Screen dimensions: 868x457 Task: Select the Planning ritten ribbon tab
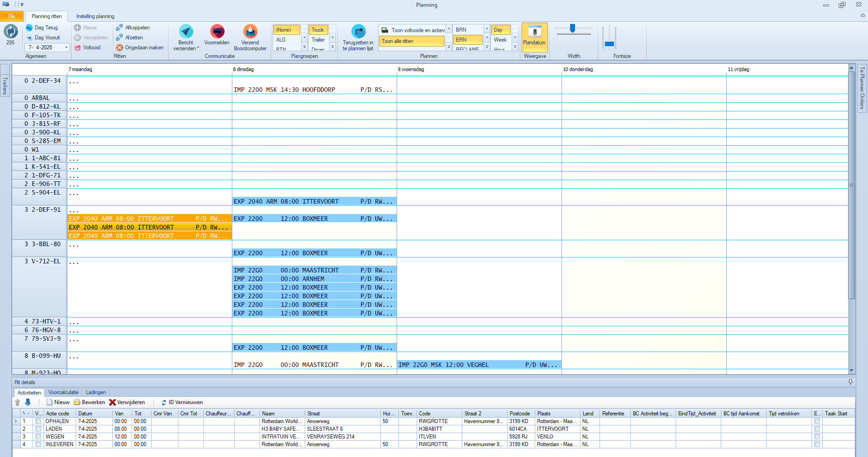click(47, 16)
